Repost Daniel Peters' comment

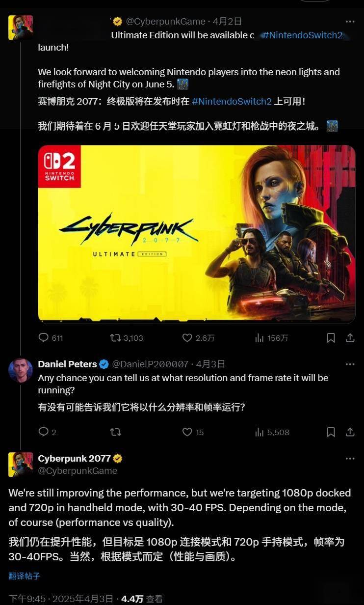pos(115,432)
